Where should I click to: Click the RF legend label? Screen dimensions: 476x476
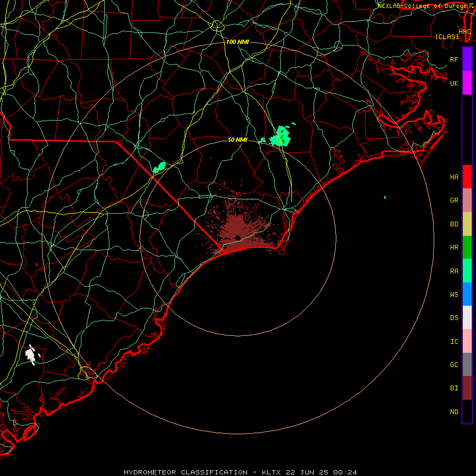point(454,59)
